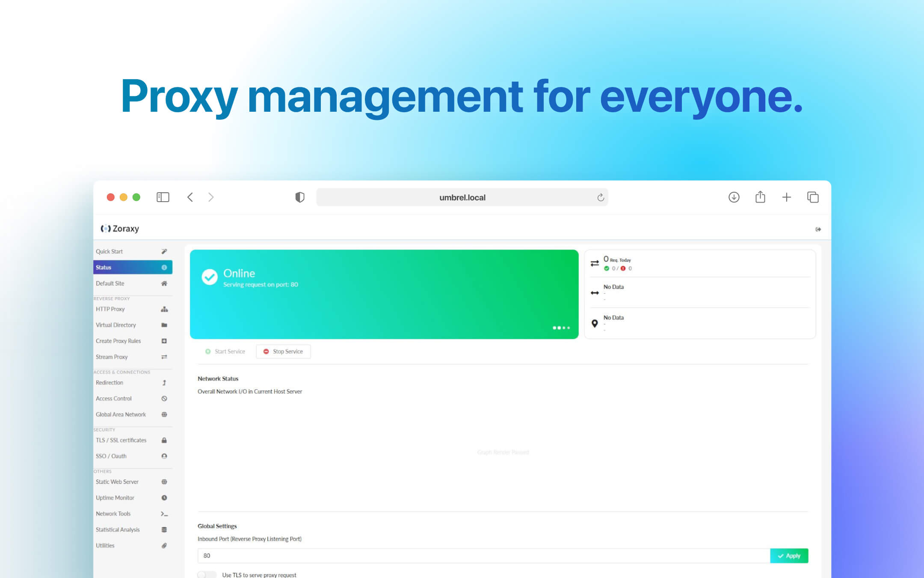Click the Stop Service button
Image resolution: width=924 pixels, height=578 pixels.
click(x=283, y=351)
